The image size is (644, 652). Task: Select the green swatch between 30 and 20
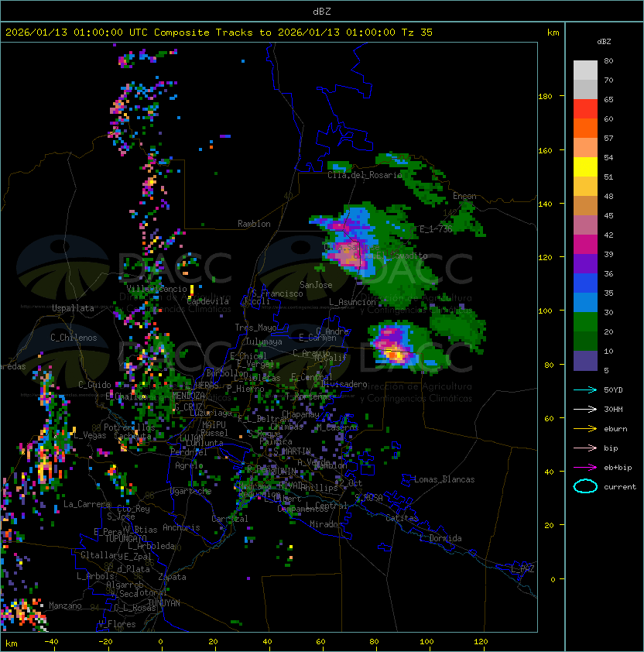click(x=585, y=321)
